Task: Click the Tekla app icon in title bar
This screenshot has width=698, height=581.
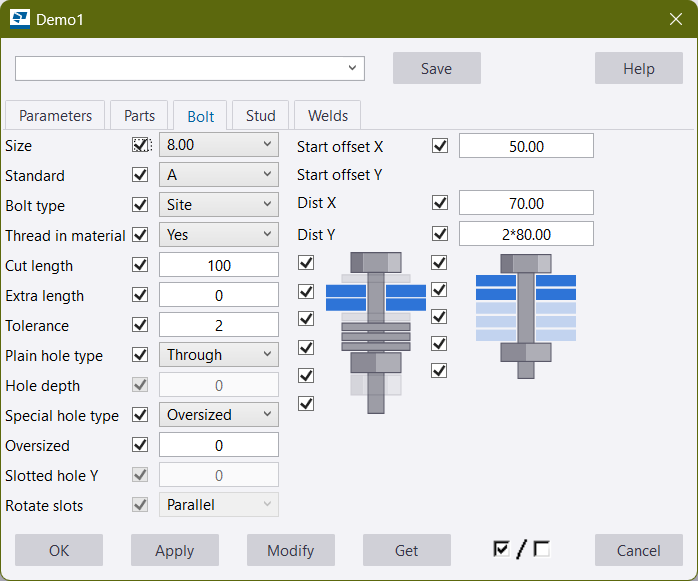Action: pos(20,19)
